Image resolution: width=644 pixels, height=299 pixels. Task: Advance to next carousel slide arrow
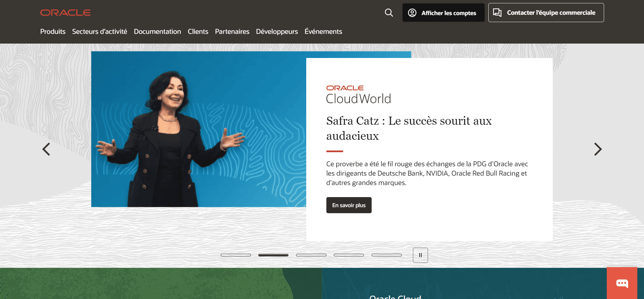point(598,149)
